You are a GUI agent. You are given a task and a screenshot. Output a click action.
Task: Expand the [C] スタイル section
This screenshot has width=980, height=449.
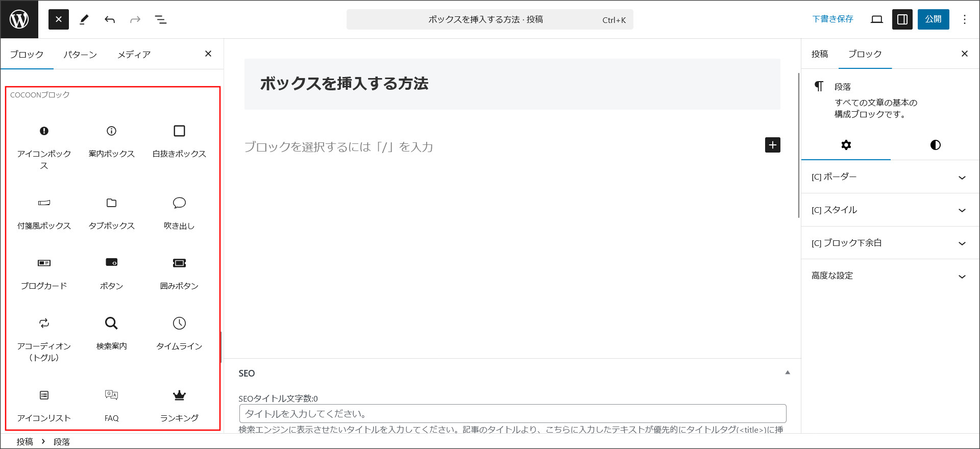888,210
